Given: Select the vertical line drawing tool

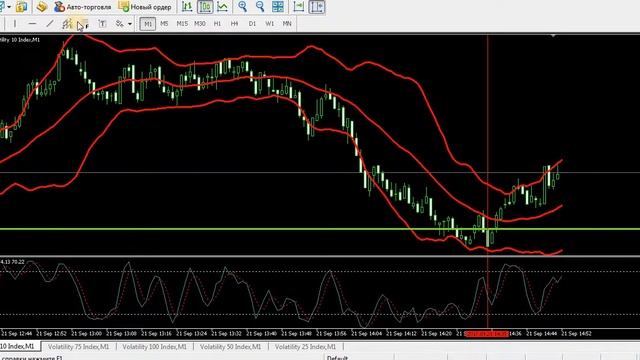Looking at the screenshot, I should click(15, 24).
